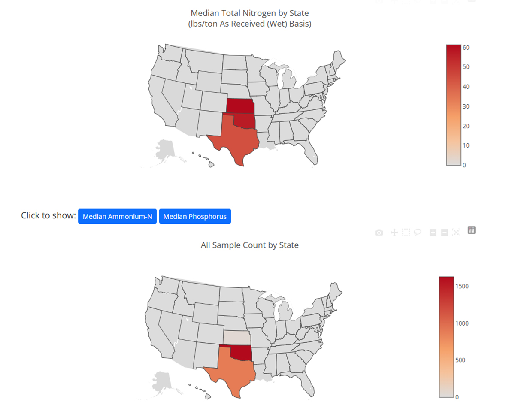
Task: Open the Plotly logo chart icon
Action: click(472, 230)
